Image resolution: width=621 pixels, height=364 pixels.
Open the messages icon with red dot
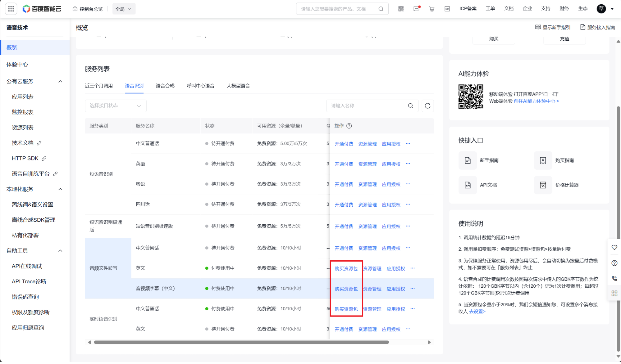417,9
